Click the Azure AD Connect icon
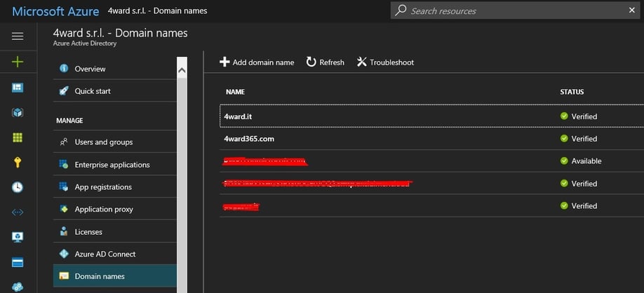This screenshot has width=644, height=293. tap(64, 254)
